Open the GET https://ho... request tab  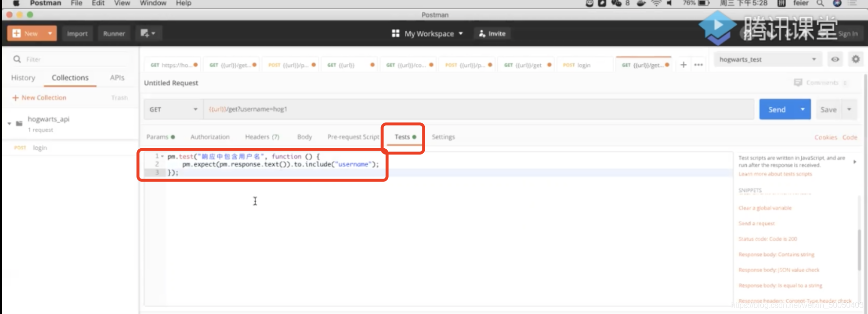(x=173, y=65)
